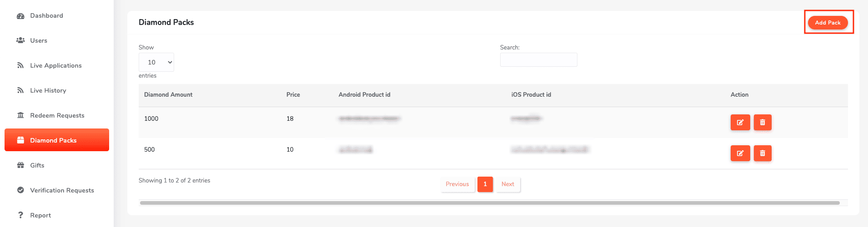Open the Live Applications menu
868x227 pixels.
[55, 65]
